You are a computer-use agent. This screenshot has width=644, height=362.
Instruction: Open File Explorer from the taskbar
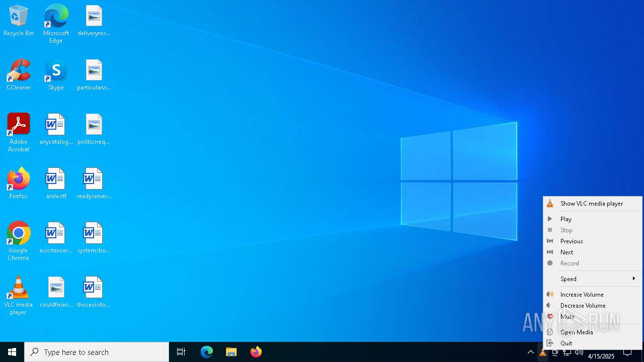[231, 352]
